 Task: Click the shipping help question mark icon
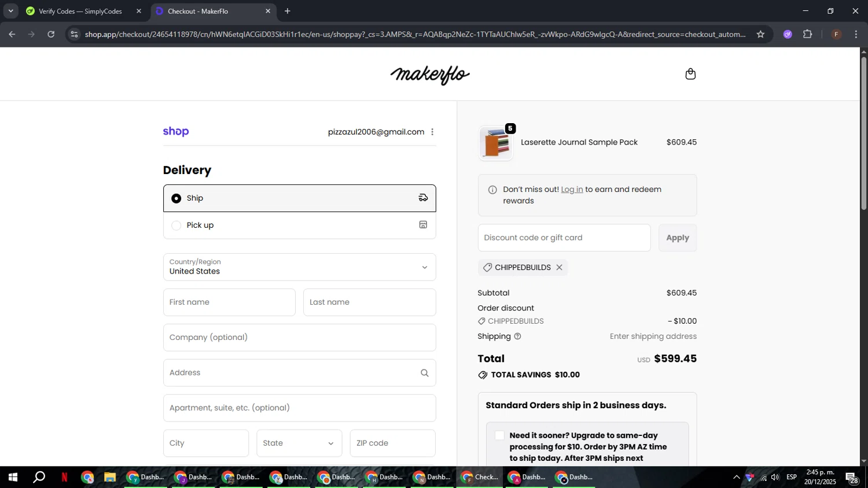(517, 337)
